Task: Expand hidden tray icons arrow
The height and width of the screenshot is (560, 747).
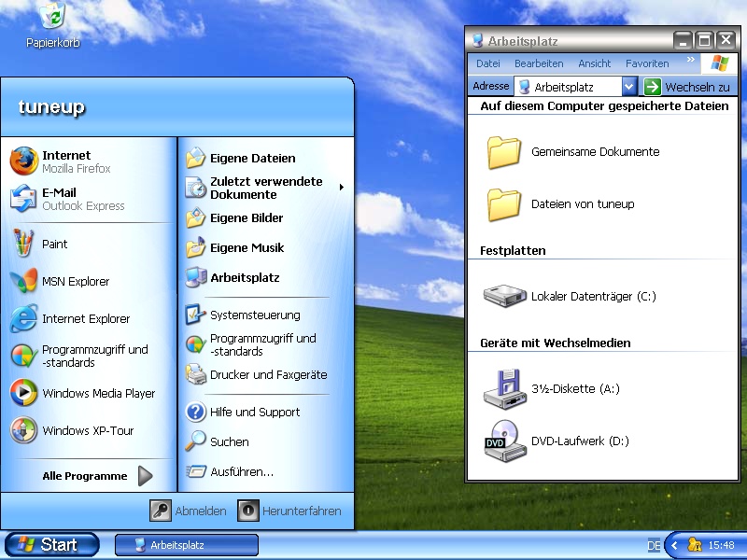Action: pos(674,545)
